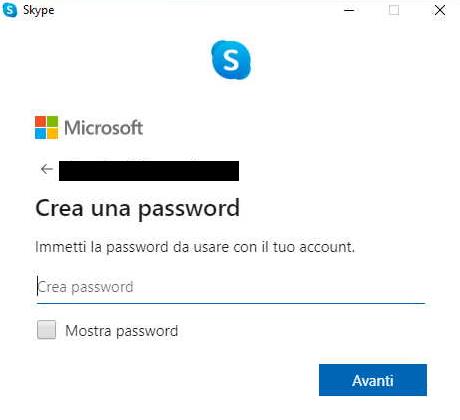This screenshot has height=420, width=460.
Task: Click the small Skype icon in title bar
Action: pos(10,10)
